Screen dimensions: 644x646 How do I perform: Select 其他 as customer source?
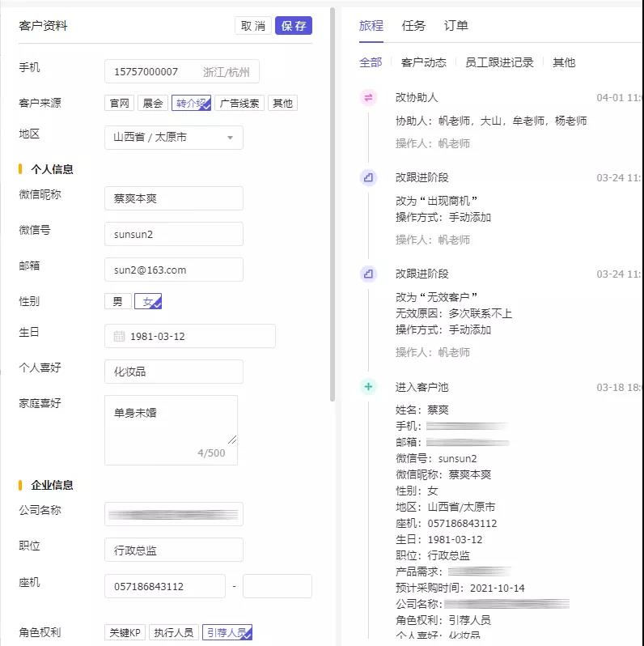[x=282, y=103]
